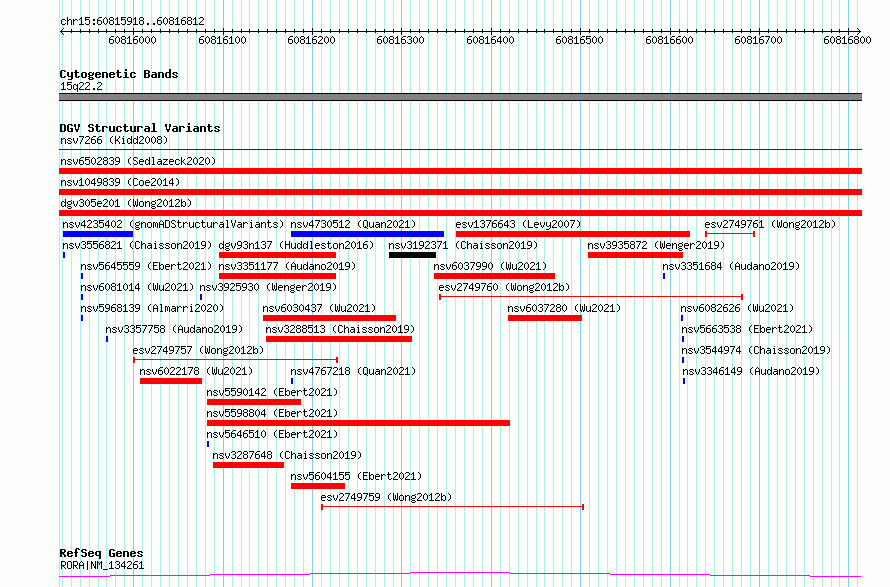Select nsv3357758 (Audano2019) label
Screen dimensions: 890x587
click(174, 329)
